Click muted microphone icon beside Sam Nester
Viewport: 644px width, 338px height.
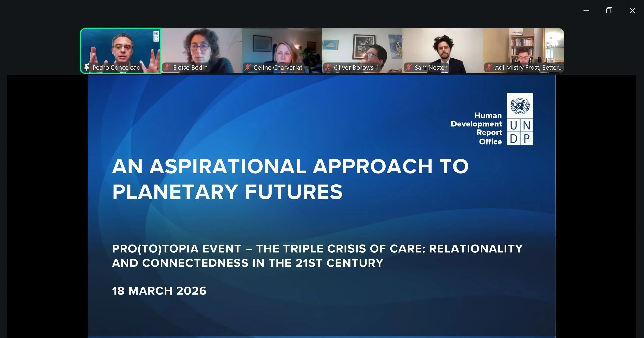[x=409, y=67]
